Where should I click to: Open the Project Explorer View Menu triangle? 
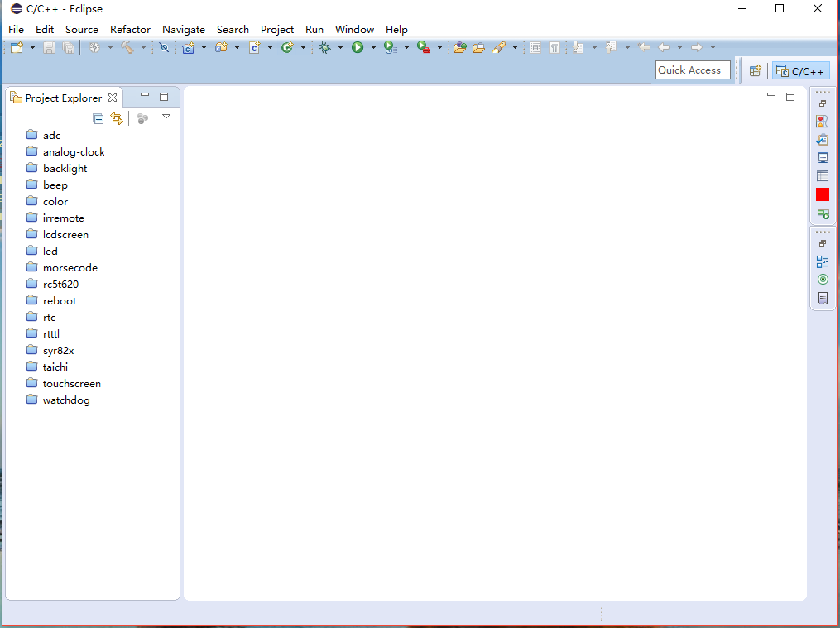click(x=166, y=117)
